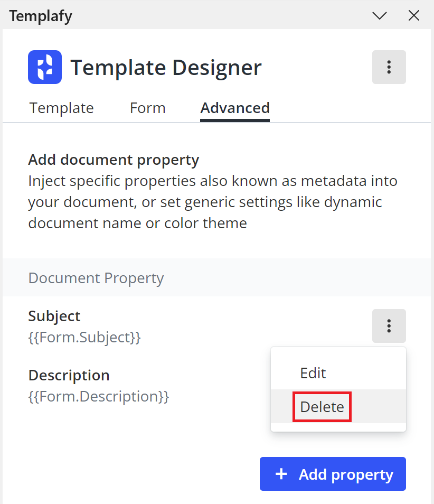Select the {{Form.Subject}} binding text
The height and width of the screenshot is (504, 434).
(x=84, y=337)
